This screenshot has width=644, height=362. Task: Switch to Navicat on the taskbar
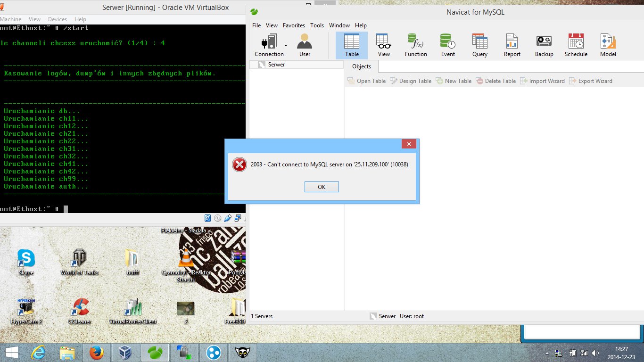(155, 353)
